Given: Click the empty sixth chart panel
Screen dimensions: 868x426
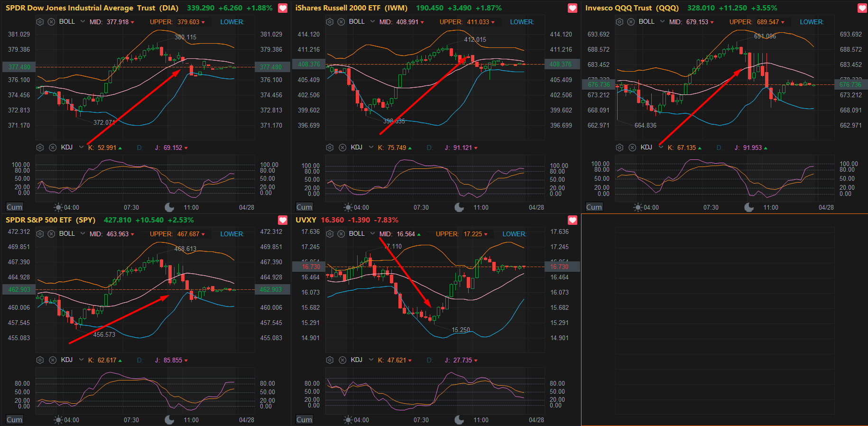Looking at the screenshot, I should [724, 320].
